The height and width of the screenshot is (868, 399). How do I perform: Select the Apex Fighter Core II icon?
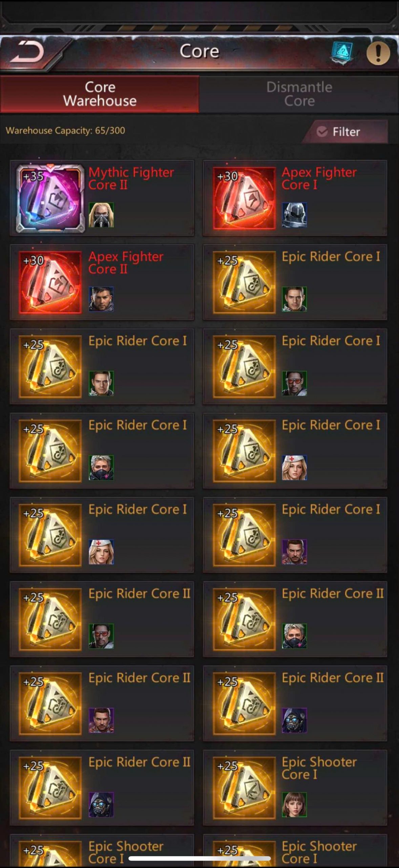tap(50, 282)
